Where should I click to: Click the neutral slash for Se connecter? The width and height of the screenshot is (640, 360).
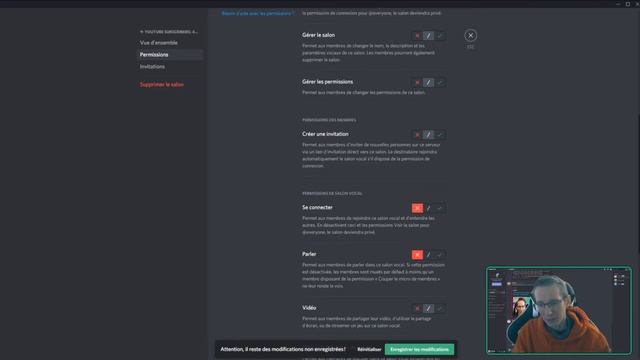click(428, 208)
